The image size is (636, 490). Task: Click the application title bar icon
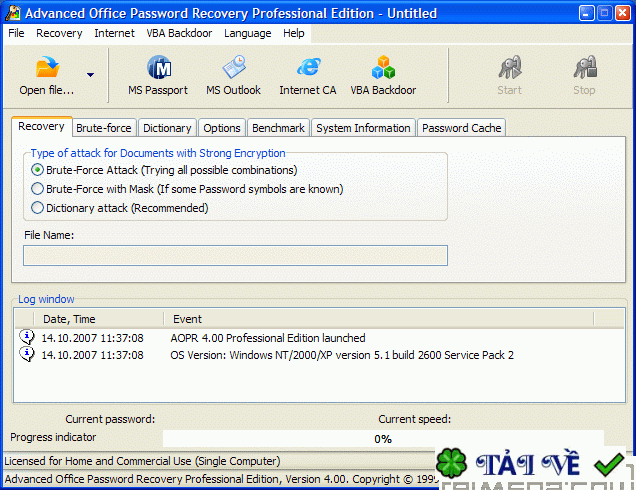13,13
